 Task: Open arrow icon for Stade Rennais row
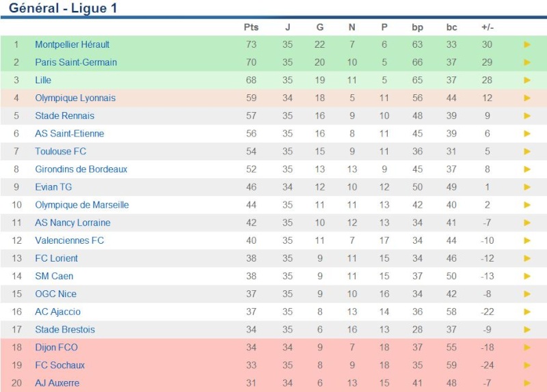(x=527, y=115)
